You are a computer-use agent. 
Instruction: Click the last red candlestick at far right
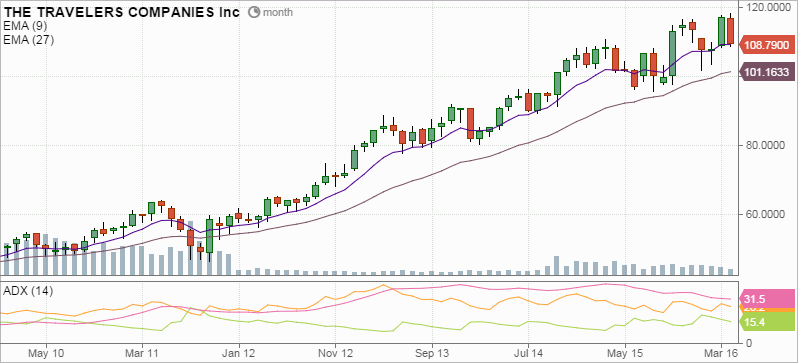click(x=731, y=31)
